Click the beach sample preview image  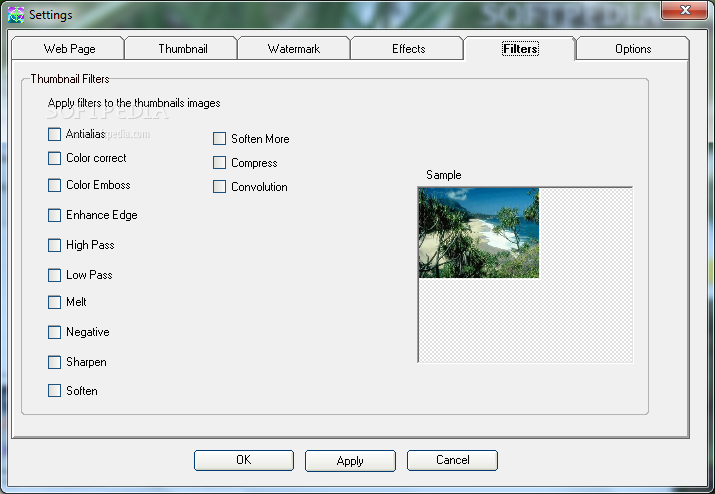(x=479, y=233)
